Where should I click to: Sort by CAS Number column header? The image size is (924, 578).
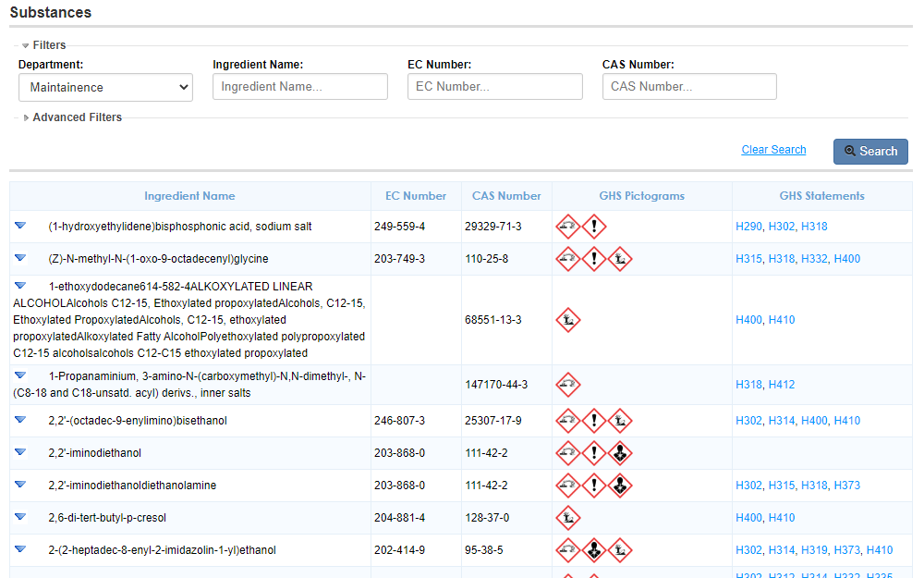[506, 196]
